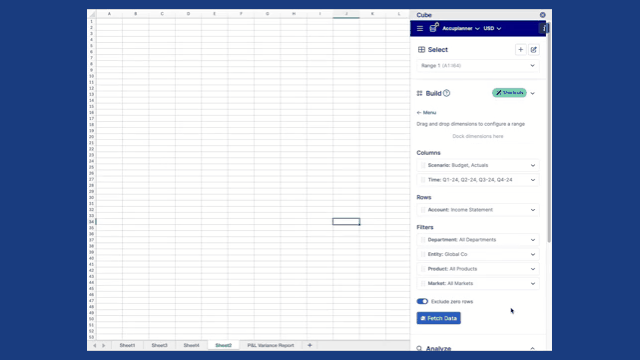Open the Cube hamburger menu
Viewport: 640px width, 360px height.
click(420, 29)
